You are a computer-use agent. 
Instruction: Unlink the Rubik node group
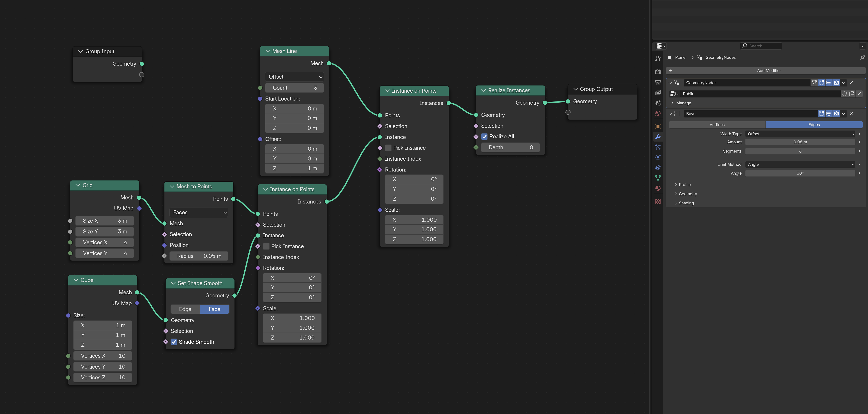pyautogui.click(x=859, y=94)
